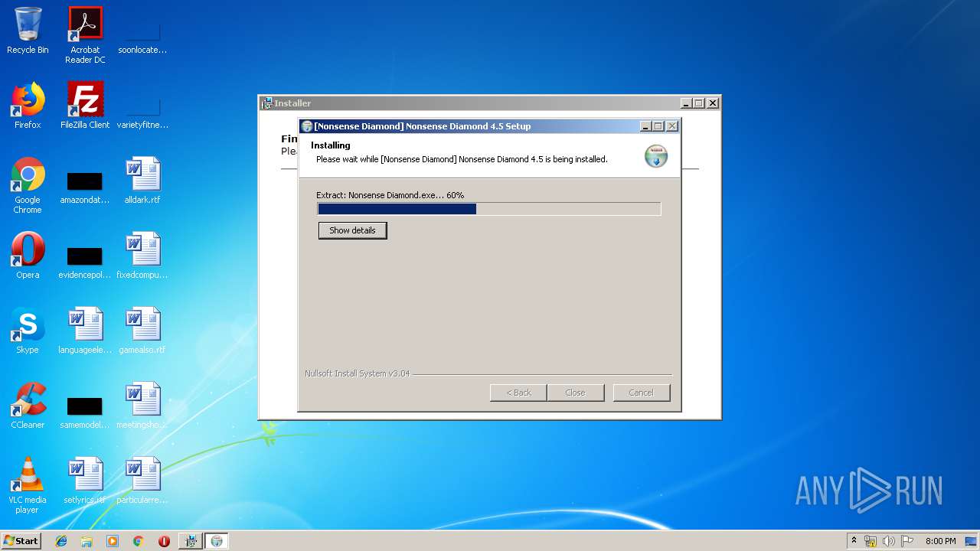Select the FileZilla Client shortcut
Image resolution: width=980 pixels, height=551 pixels.
[x=85, y=106]
